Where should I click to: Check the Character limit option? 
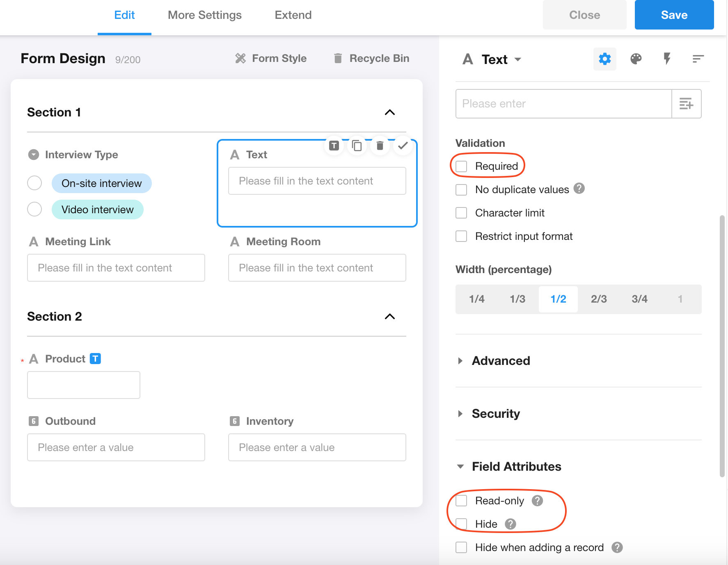[462, 213]
